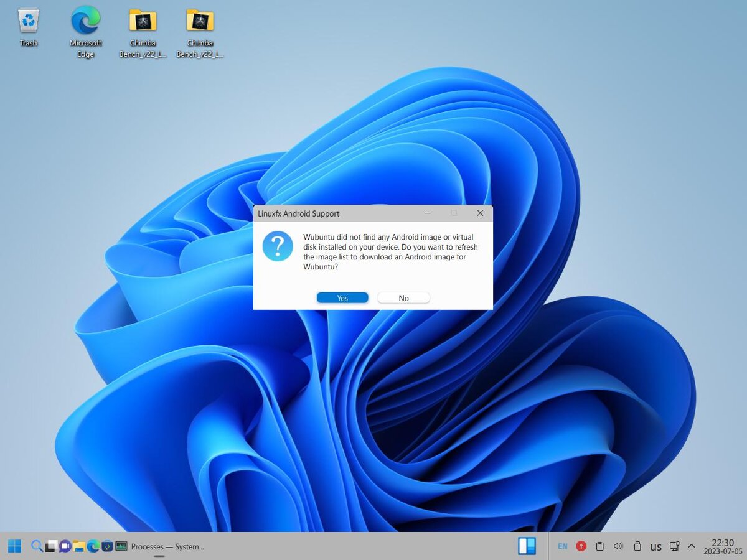Open the clipboard tray icon
This screenshot has height=560, width=747.
(x=600, y=546)
